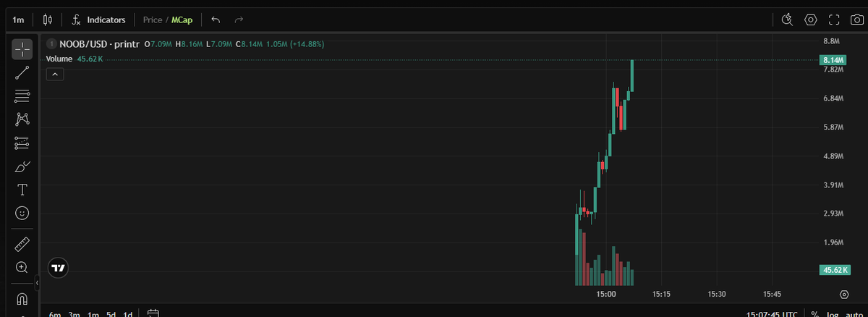The height and width of the screenshot is (317, 868).
Task: Select the ruler measure tool
Action: [22, 244]
